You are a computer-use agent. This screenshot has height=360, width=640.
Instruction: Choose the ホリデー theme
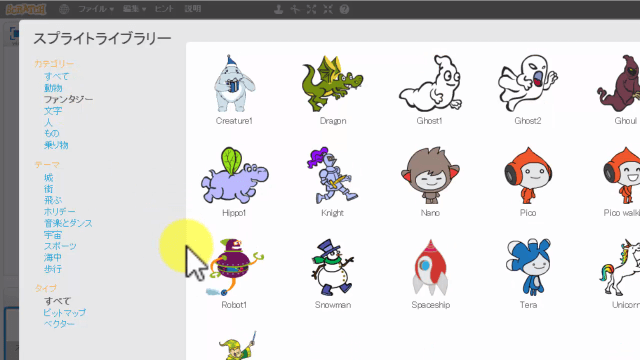click(x=60, y=212)
